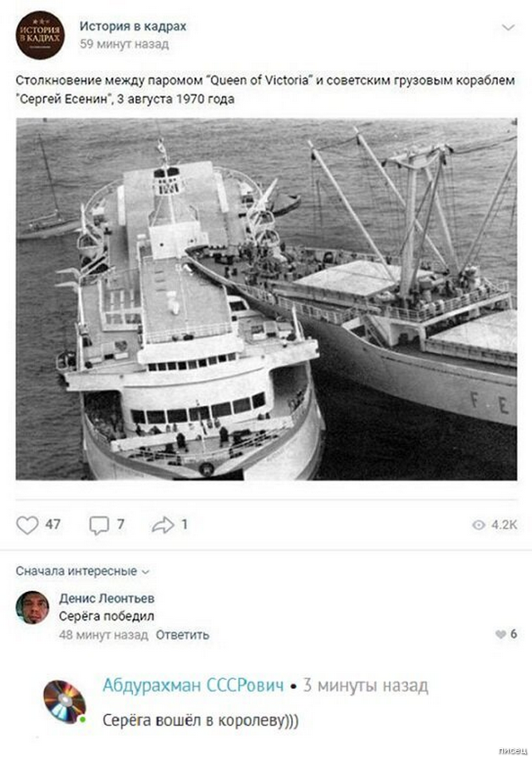Open Денис Леонтьев's profile name link
Viewport: 532px width, 759px height.
point(107,599)
